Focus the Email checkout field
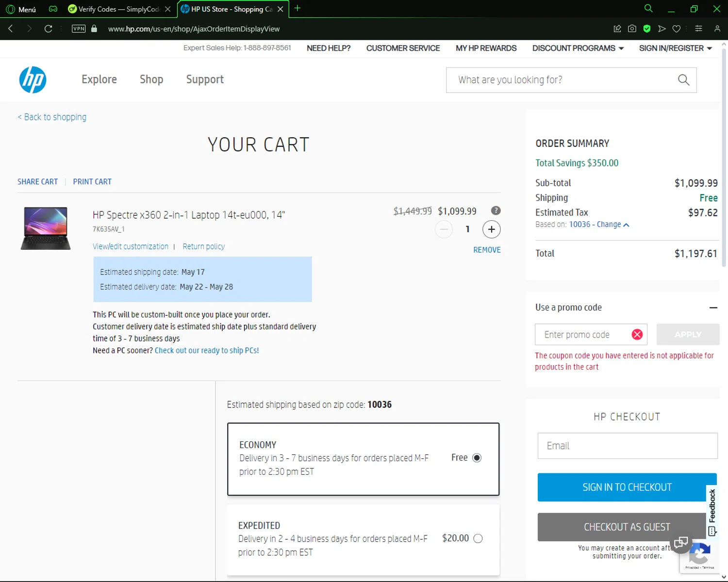728x582 pixels. pos(628,446)
